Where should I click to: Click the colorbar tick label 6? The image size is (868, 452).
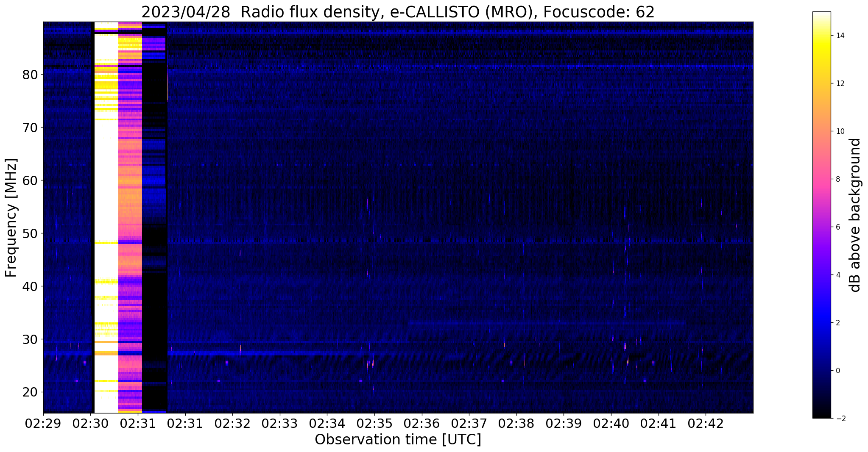pos(838,227)
